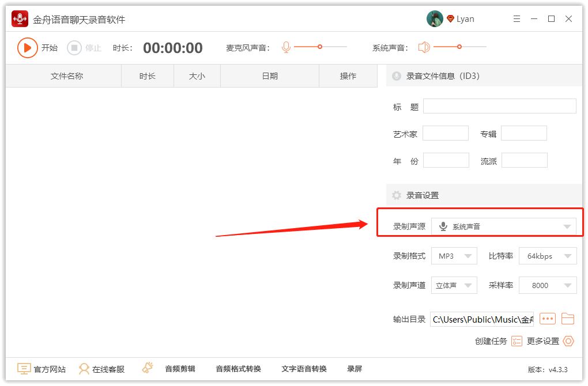This screenshot has height=386, width=588.
Task: Open the audio format conversion tool
Action: click(x=238, y=369)
